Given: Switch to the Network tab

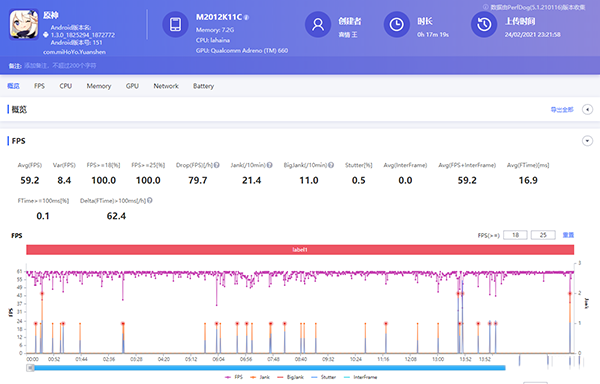Looking at the screenshot, I should [166, 86].
